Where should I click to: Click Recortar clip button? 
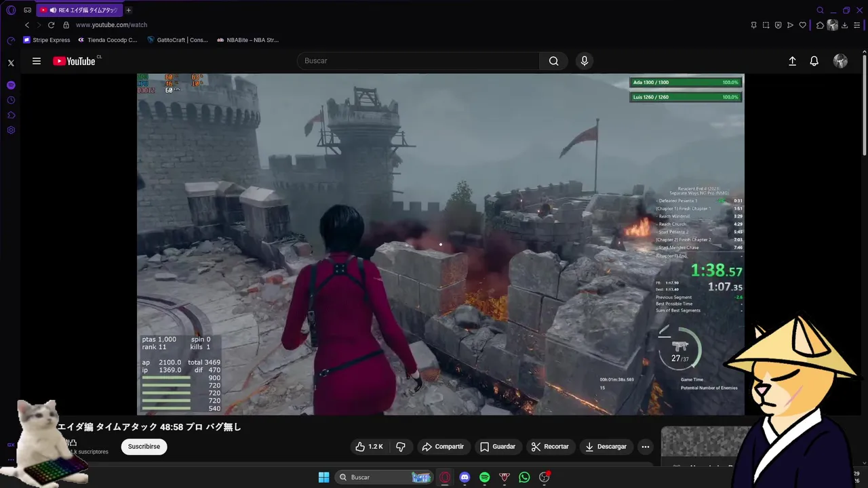[x=550, y=447]
